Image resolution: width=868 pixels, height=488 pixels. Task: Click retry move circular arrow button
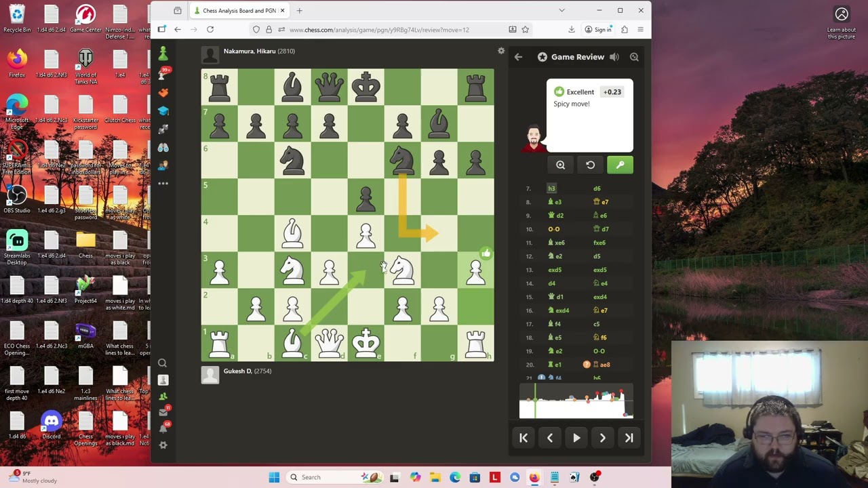point(590,165)
